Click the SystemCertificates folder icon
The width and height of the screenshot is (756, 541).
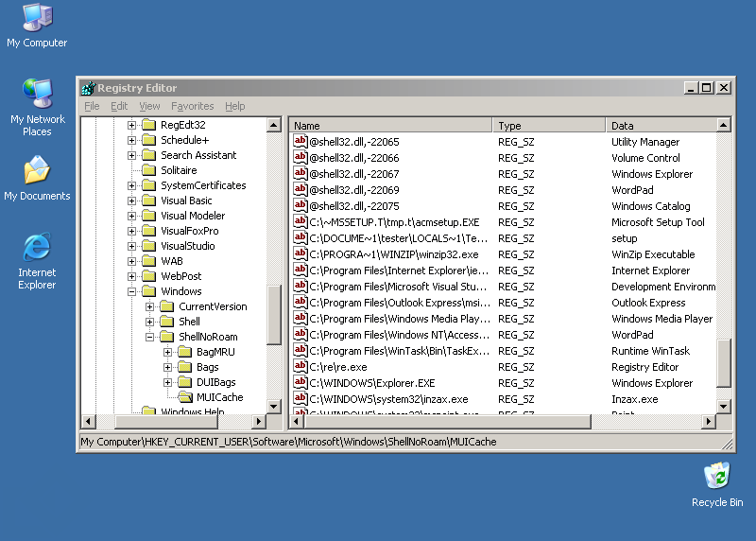click(x=149, y=185)
